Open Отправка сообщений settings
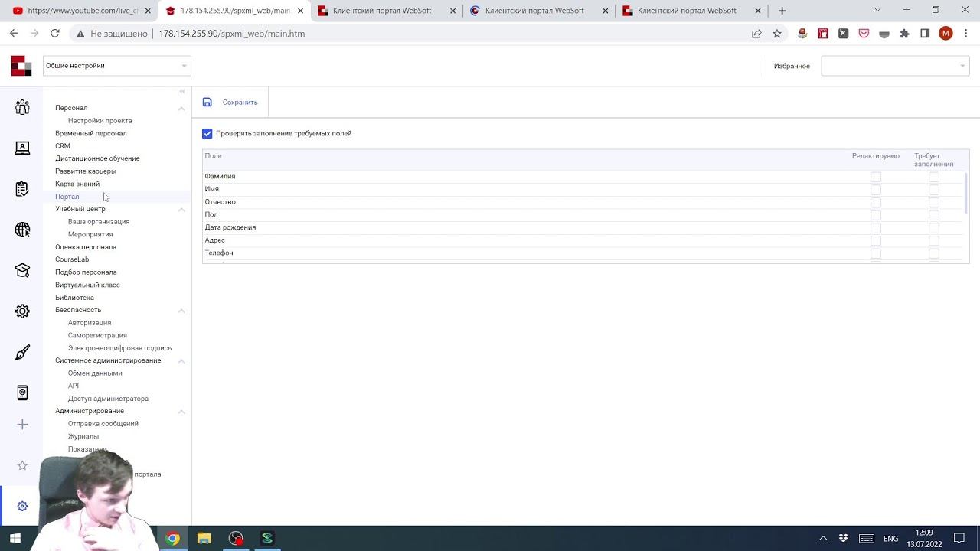 tap(103, 424)
